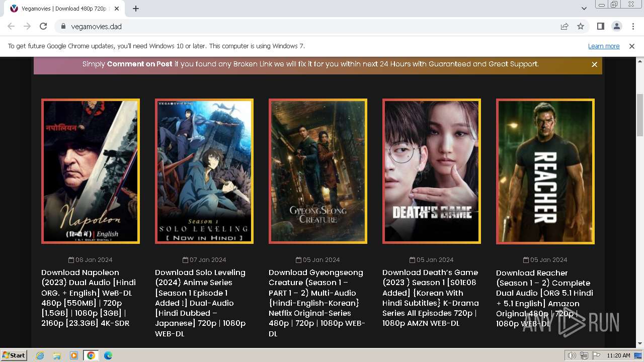Screen dimensions: 644x362
Task: Click the 08 Jan 2024 date under Napoleon
Action: tap(91, 260)
